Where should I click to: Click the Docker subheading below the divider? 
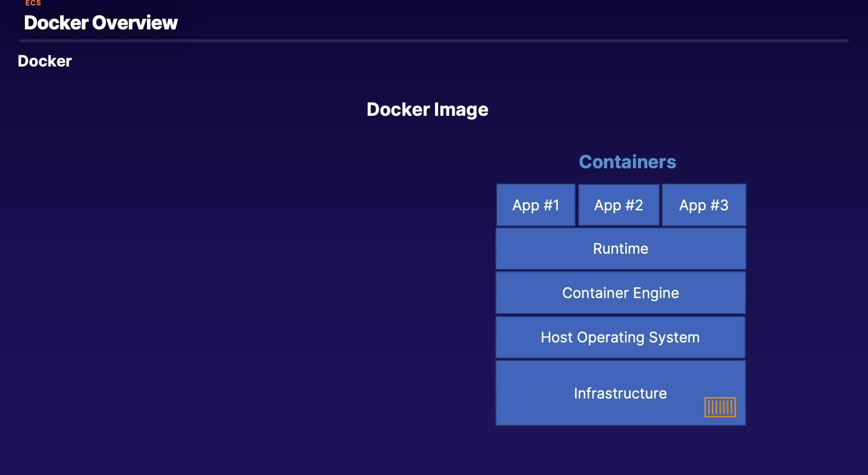tap(45, 61)
